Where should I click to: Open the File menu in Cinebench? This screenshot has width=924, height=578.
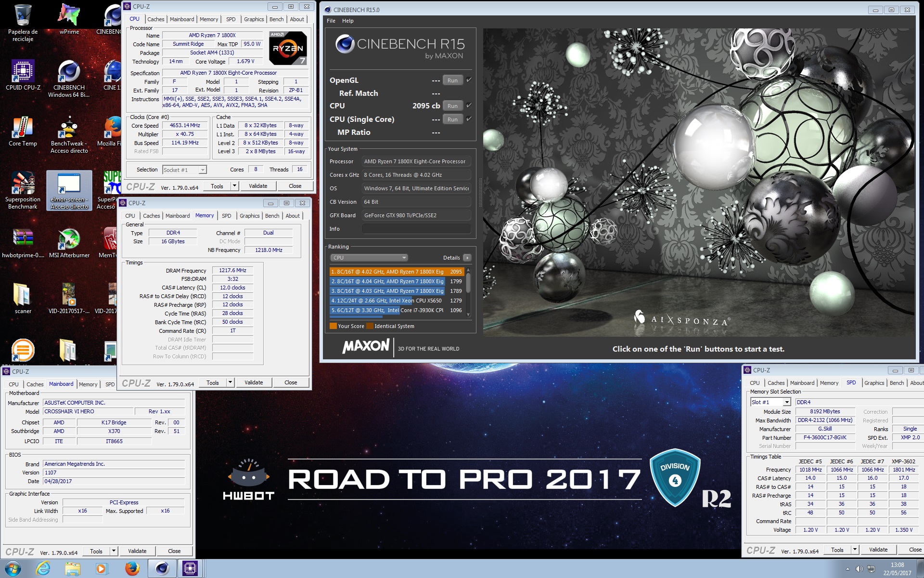click(331, 21)
